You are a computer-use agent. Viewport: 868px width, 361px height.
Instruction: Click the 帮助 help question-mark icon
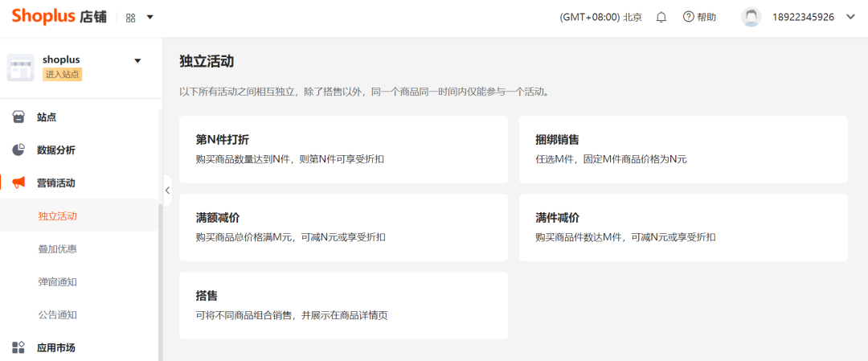(x=688, y=17)
